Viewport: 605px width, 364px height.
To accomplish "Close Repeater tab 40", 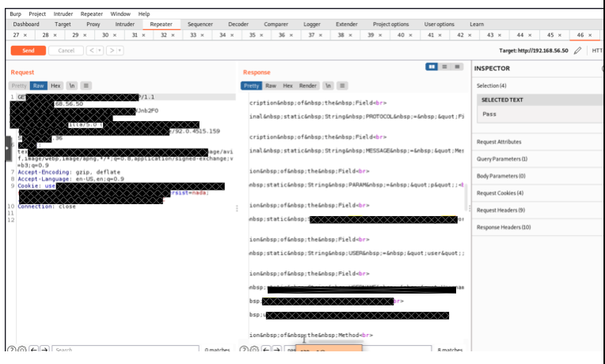I will 410,35.
